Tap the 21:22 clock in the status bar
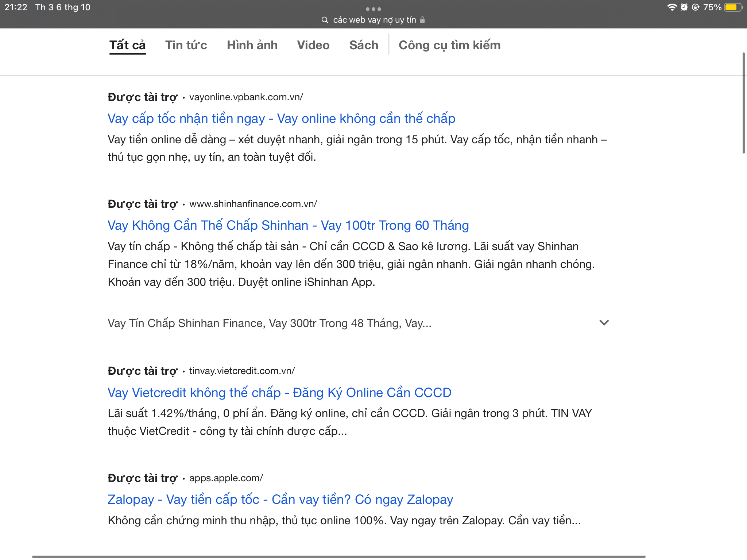Screen dimensions: 747x560 tap(16, 7)
